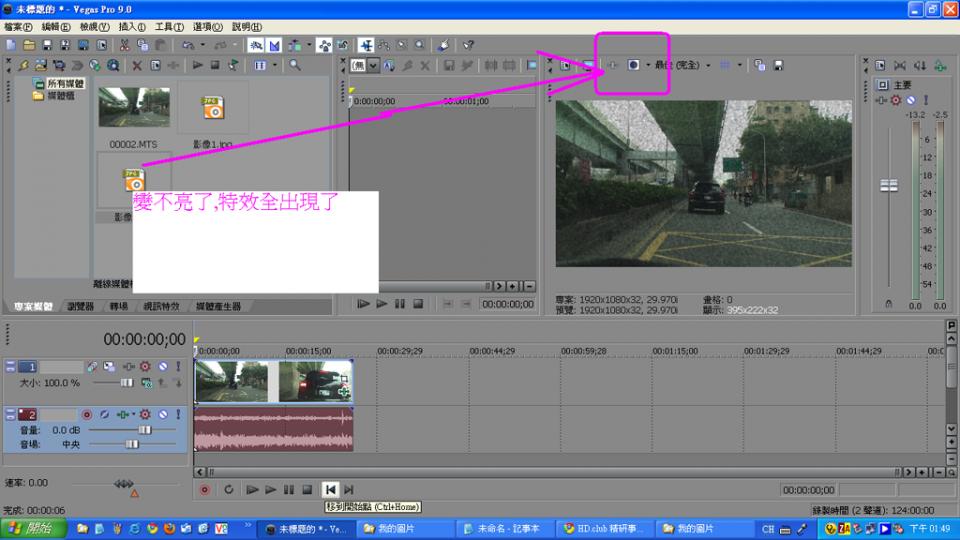Image resolution: width=960 pixels, height=540 pixels.
Task: Click the Save project floppy icon
Action: point(46,45)
